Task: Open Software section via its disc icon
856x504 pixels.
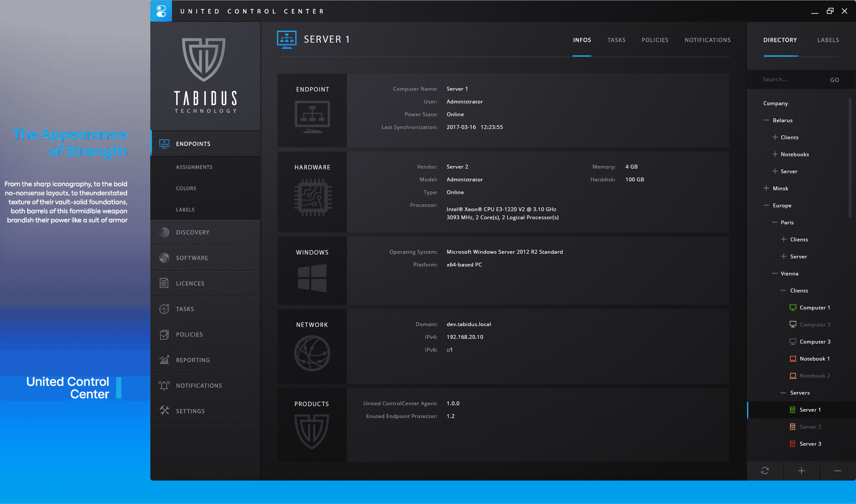Action: [x=164, y=258]
